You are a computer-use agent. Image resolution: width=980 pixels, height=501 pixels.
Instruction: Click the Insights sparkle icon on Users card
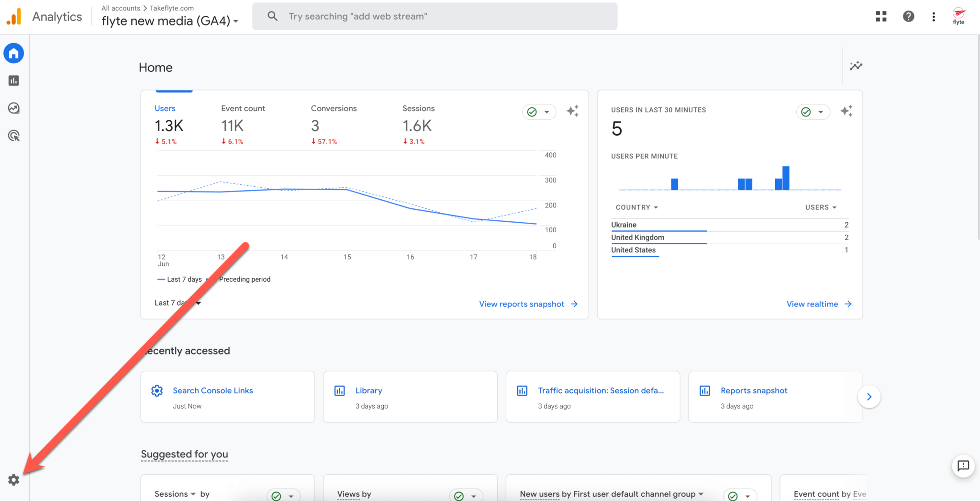572,111
